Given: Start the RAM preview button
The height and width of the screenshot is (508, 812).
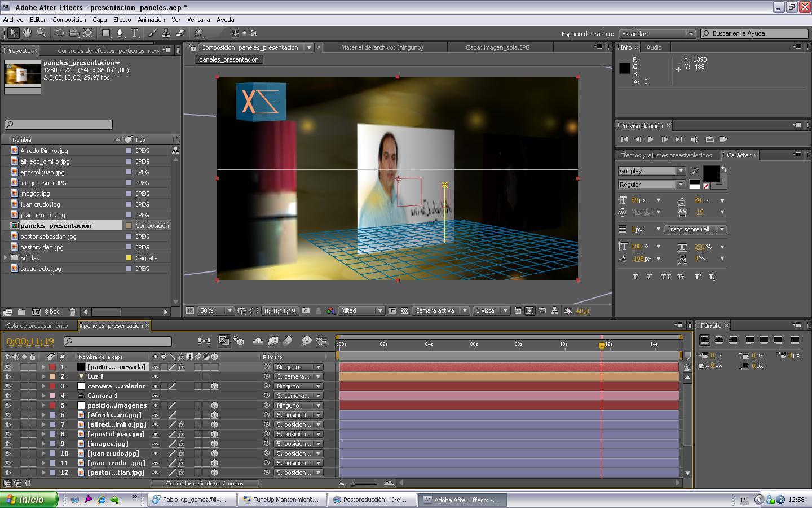Looking at the screenshot, I should point(723,139).
